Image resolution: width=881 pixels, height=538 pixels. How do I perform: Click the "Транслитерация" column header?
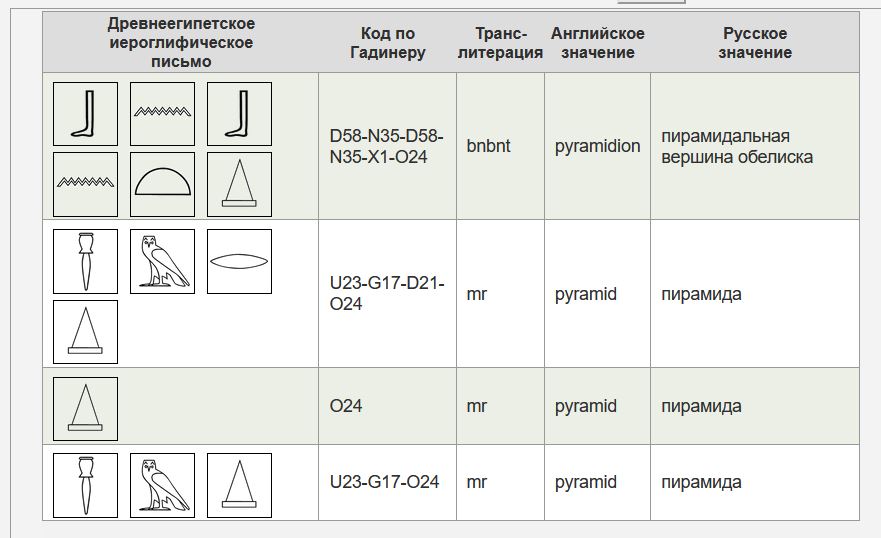tap(500, 43)
